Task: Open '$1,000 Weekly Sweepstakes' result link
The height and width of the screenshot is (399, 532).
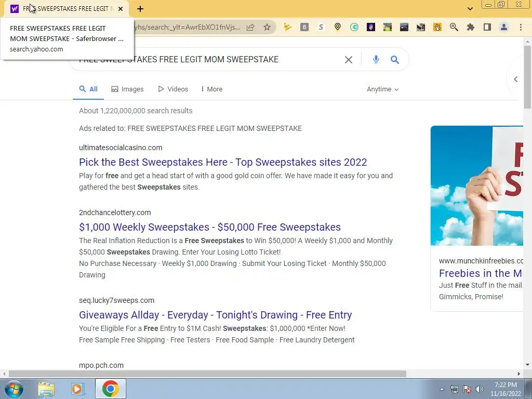Action: tap(210, 227)
